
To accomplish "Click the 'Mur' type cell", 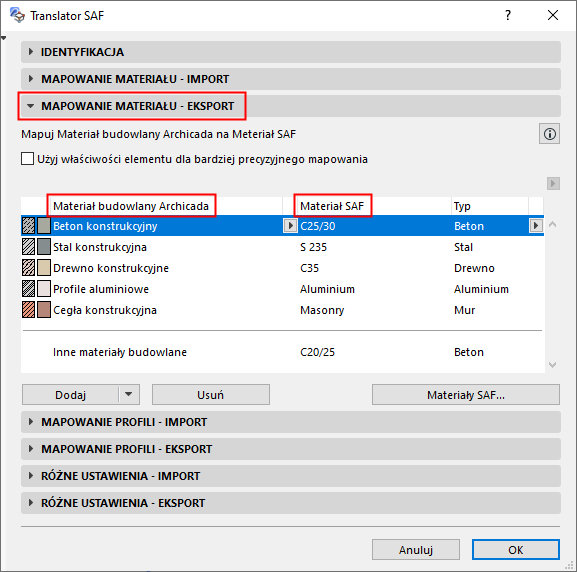I will (464, 310).
